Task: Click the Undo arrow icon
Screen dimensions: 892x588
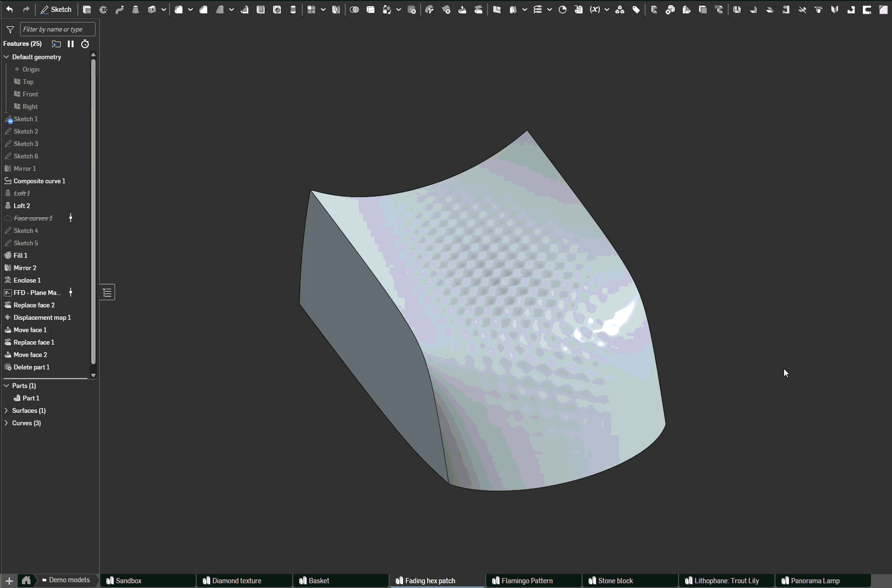Action: tap(10, 10)
